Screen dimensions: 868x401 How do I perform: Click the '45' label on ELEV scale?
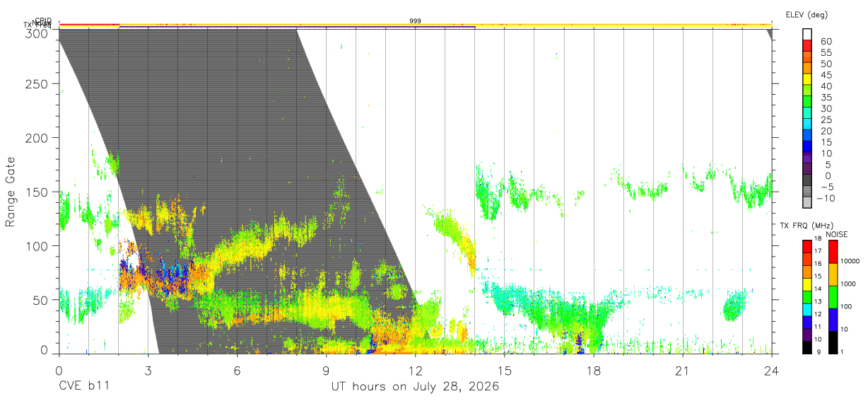click(x=826, y=75)
